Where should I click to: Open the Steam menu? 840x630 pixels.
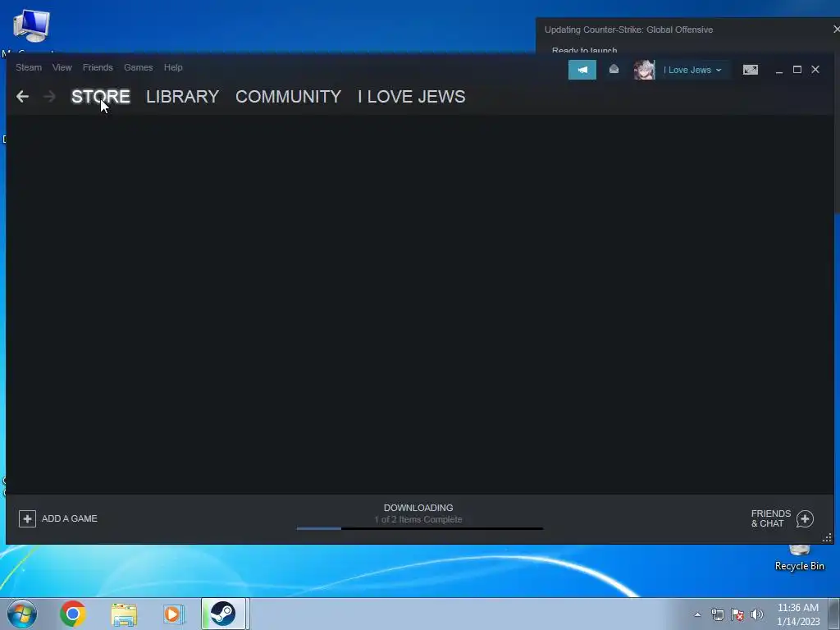(29, 67)
